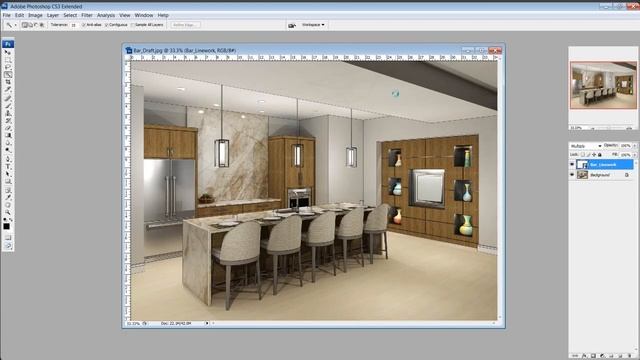Image resolution: width=640 pixels, height=360 pixels.
Task: Click the Quick Mask mode icon
Action: pos(8,238)
